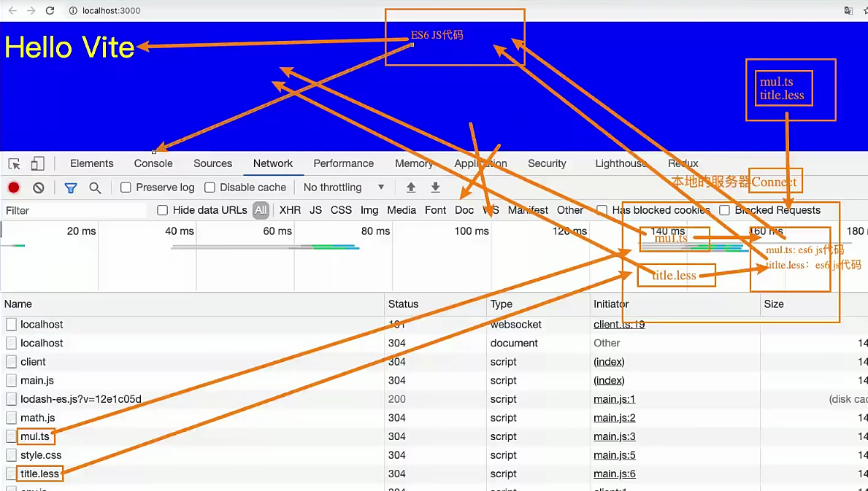868x491 pixels.
Task: Toggle device toolbar emulation icon
Action: (38, 163)
